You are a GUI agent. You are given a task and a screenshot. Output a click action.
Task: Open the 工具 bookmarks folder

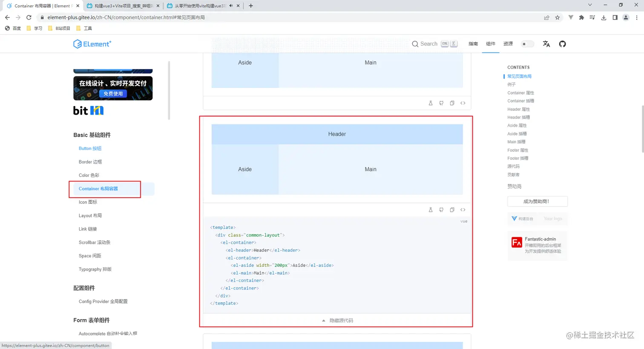click(84, 29)
